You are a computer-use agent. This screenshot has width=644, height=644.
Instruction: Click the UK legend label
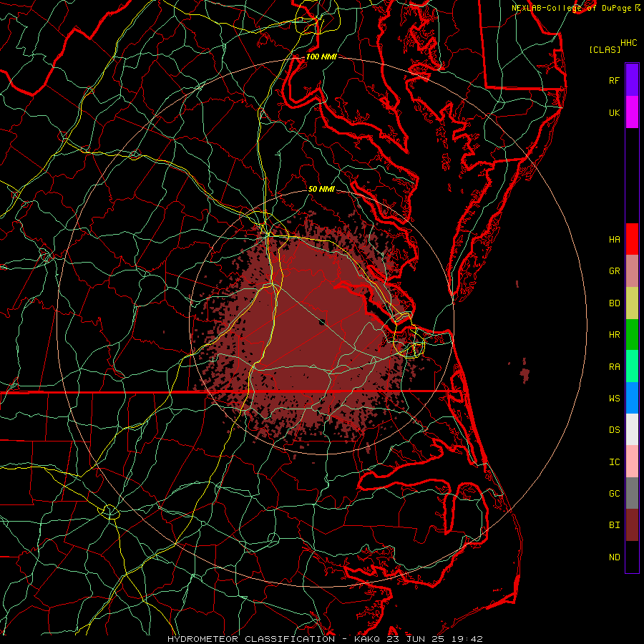(614, 112)
